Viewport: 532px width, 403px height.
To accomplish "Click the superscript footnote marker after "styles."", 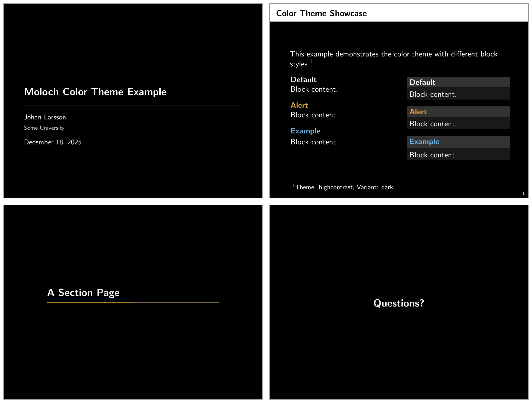I will [311, 62].
